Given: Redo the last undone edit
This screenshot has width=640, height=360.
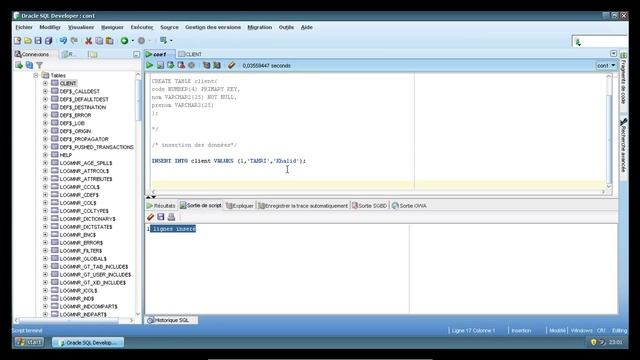Looking at the screenshot, I should click(x=74, y=41).
